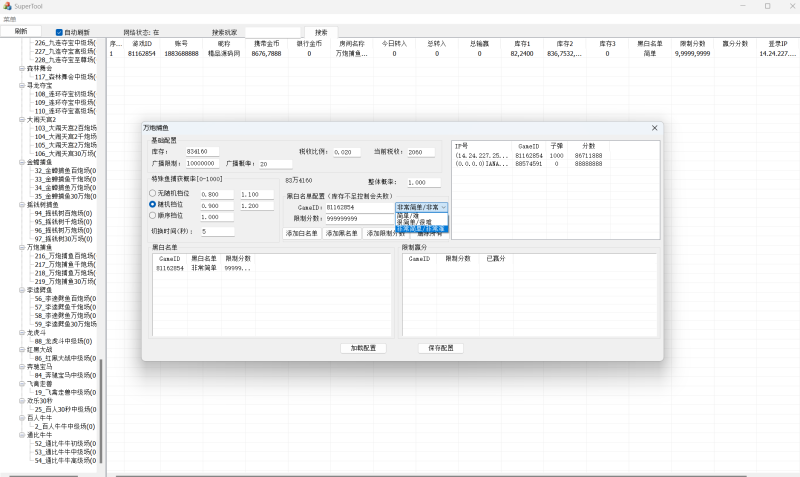Click the 游戏ID column header

pos(141,44)
